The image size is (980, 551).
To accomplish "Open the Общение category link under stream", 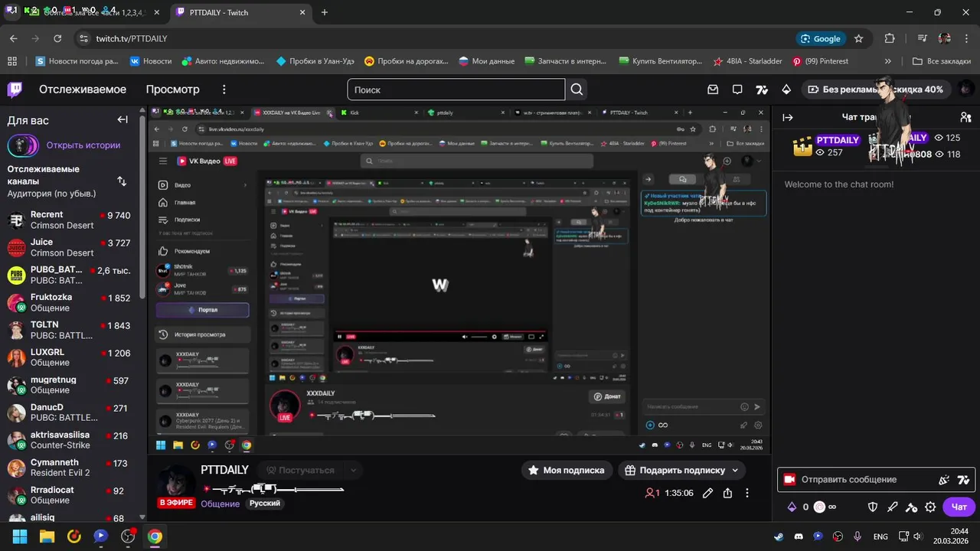I will [x=220, y=504].
